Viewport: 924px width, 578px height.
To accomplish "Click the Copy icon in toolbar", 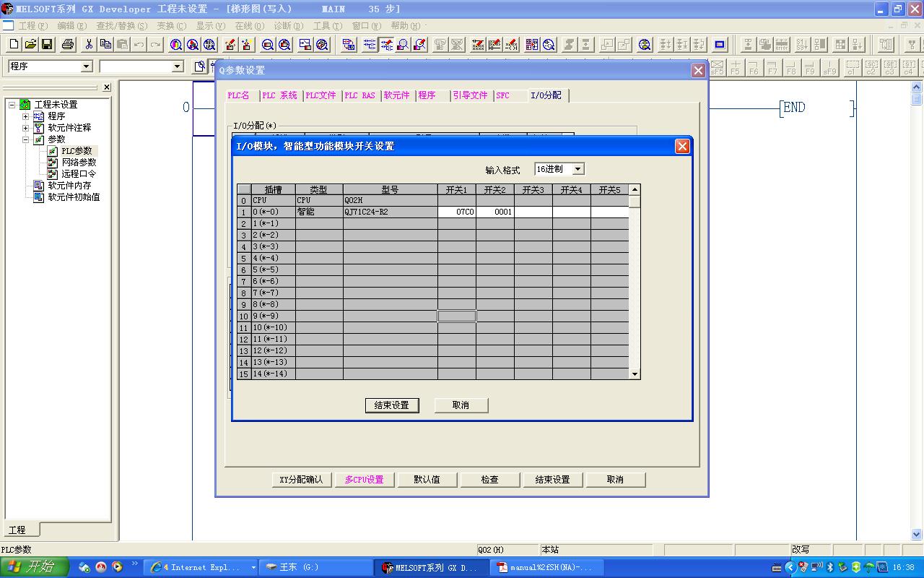I will pos(105,45).
